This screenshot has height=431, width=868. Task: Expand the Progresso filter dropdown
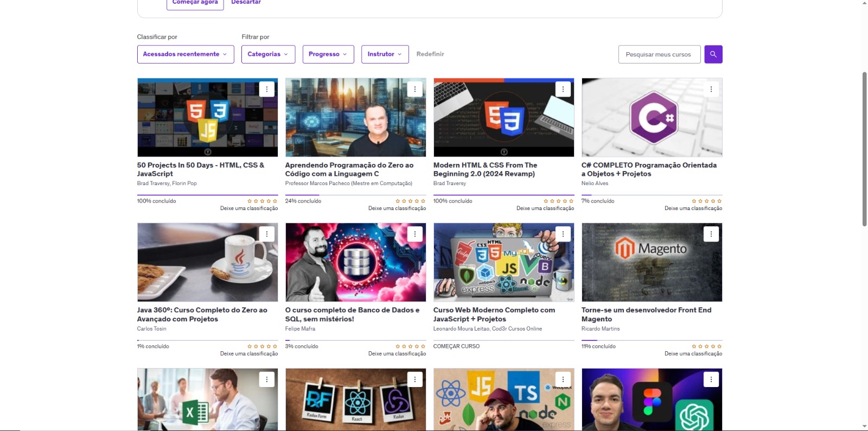point(328,54)
